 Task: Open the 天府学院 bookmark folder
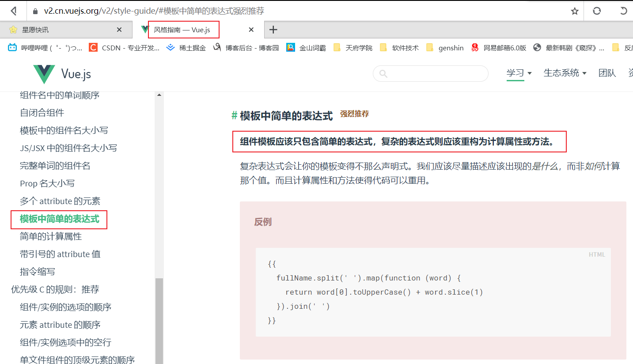353,48
